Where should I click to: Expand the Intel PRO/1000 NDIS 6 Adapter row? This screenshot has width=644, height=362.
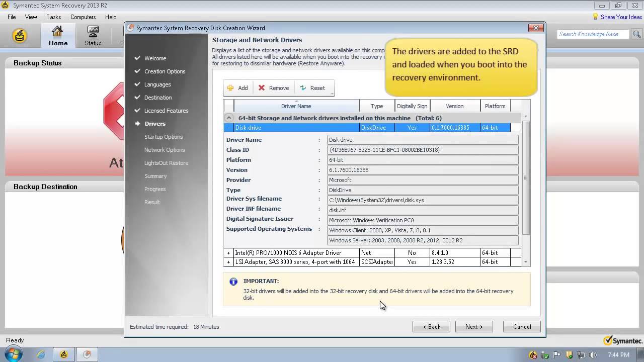click(x=228, y=253)
